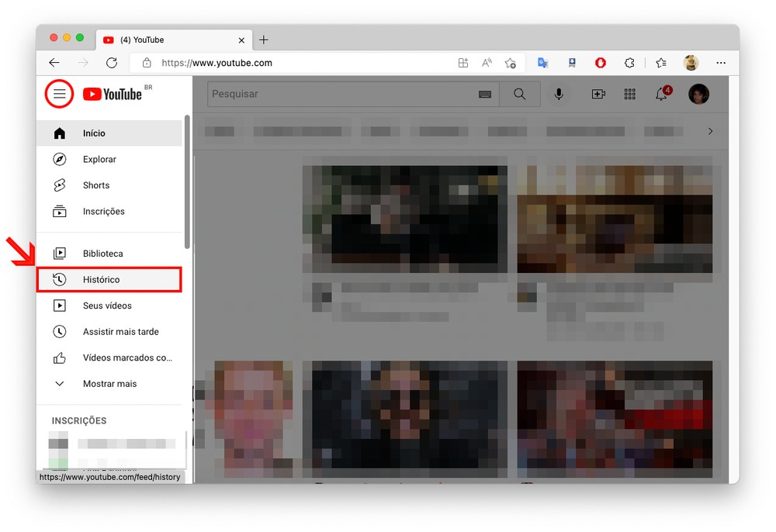Open the notifications bell
The image size is (776, 532).
(x=661, y=94)
